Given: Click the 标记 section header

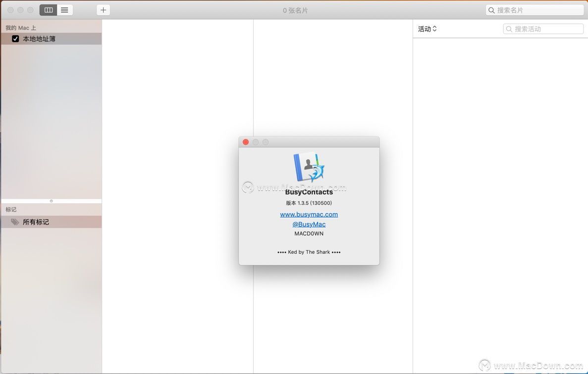Looking at the screenshot, I should (11, 209).
